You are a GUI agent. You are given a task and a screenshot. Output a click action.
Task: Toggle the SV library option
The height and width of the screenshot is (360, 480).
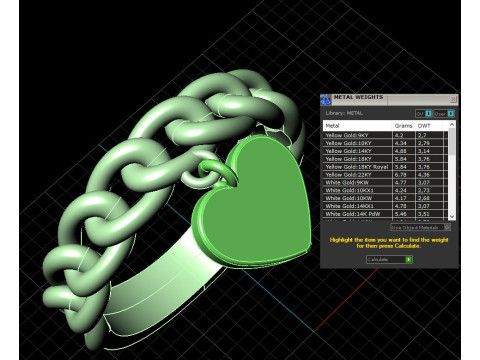coord(424,114)
